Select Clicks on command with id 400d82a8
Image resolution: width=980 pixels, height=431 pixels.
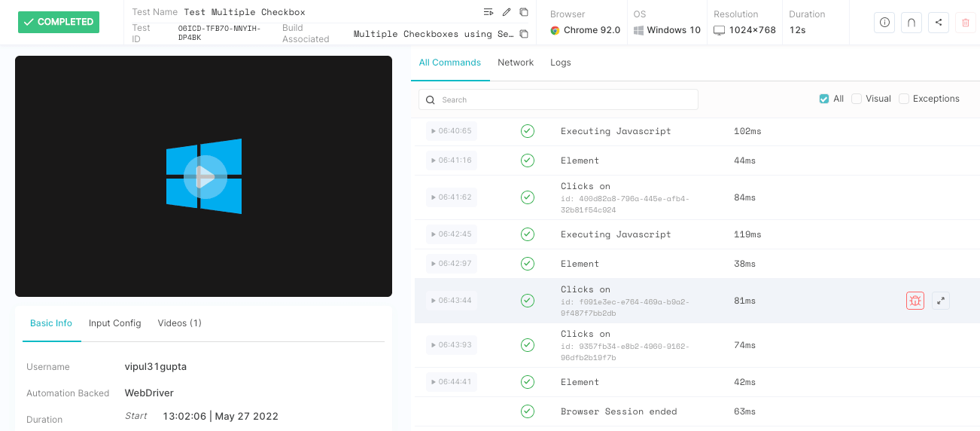[697, 197]
